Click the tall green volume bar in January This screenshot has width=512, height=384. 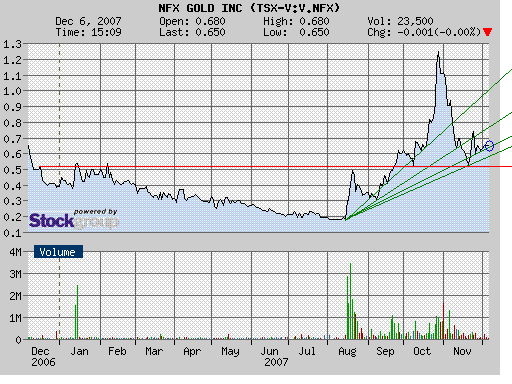tap(77, 312)
